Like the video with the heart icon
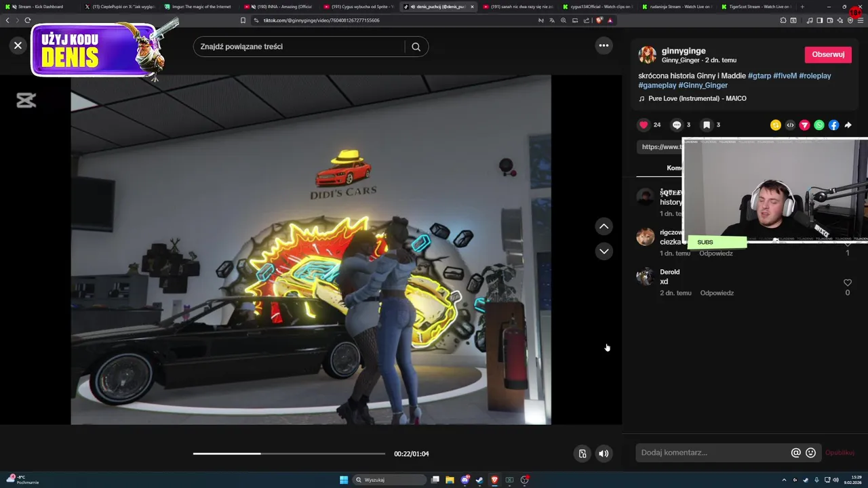Viewport: 868px width, 488px height. (644, 125)
